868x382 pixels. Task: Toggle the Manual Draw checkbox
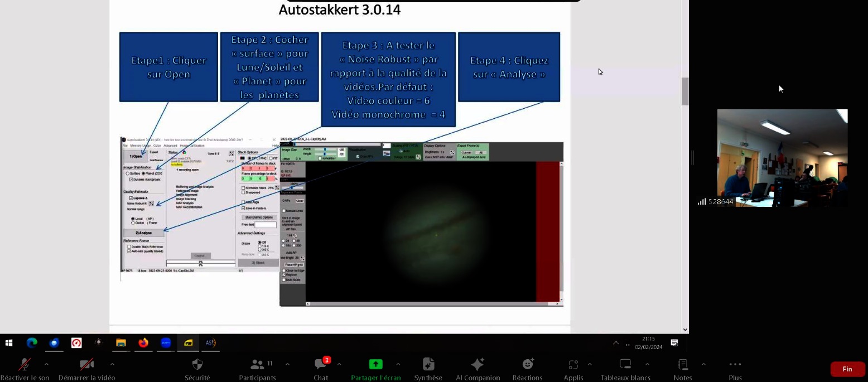click(284, 211)
